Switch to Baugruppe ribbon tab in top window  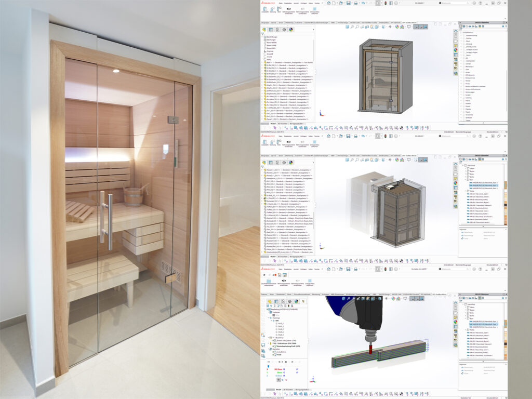[265, 23]
